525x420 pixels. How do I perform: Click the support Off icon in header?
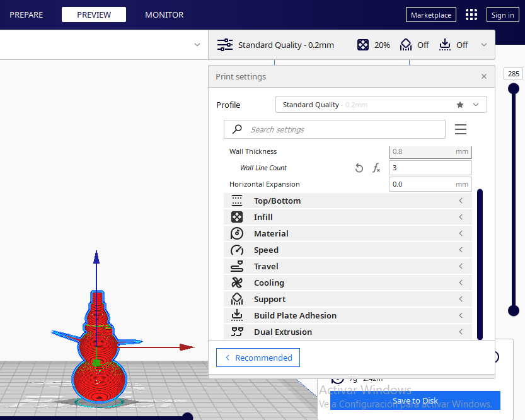point(405,45)
